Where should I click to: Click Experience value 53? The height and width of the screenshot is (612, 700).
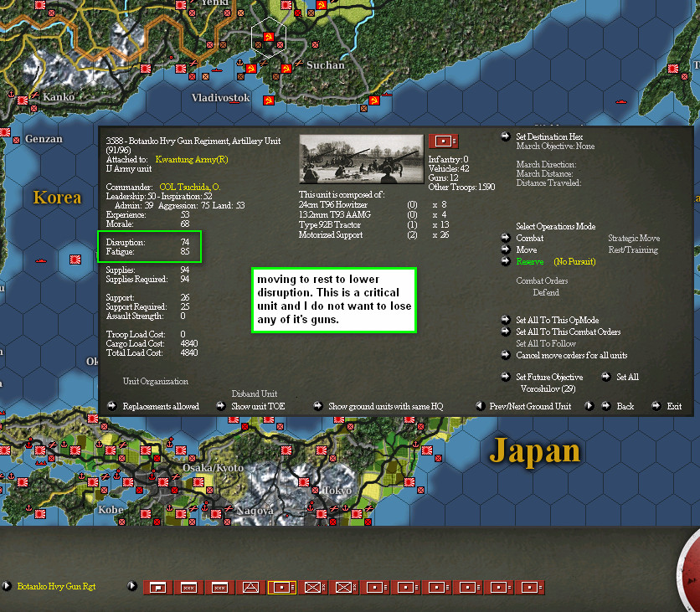coord(185,214)
